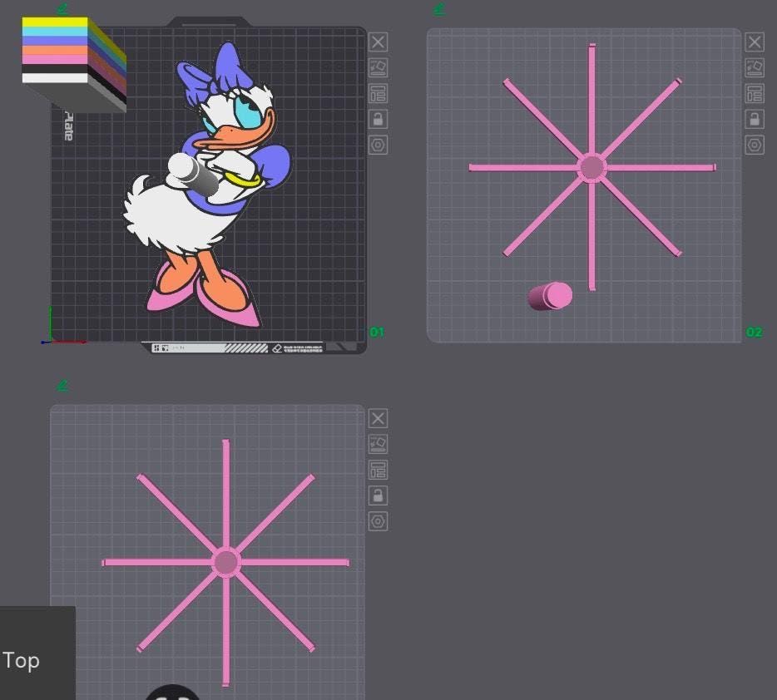The height and width of the screenshot is (700, 777).
Task: Arrange objects on the bottom plate
Action: coord(378,470)
